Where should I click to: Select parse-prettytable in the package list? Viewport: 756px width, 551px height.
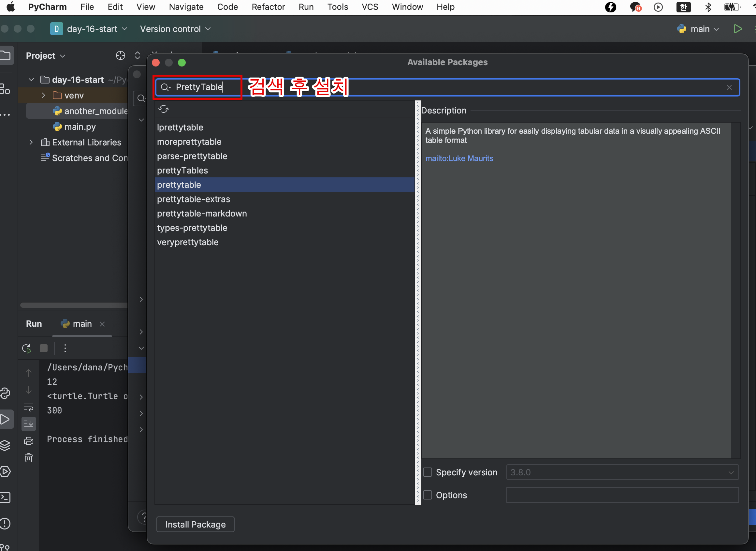[x=285, y=156]
